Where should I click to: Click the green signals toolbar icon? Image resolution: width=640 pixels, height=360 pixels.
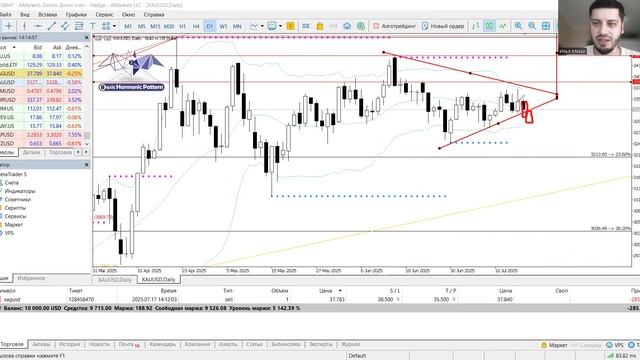click(360, 26)
